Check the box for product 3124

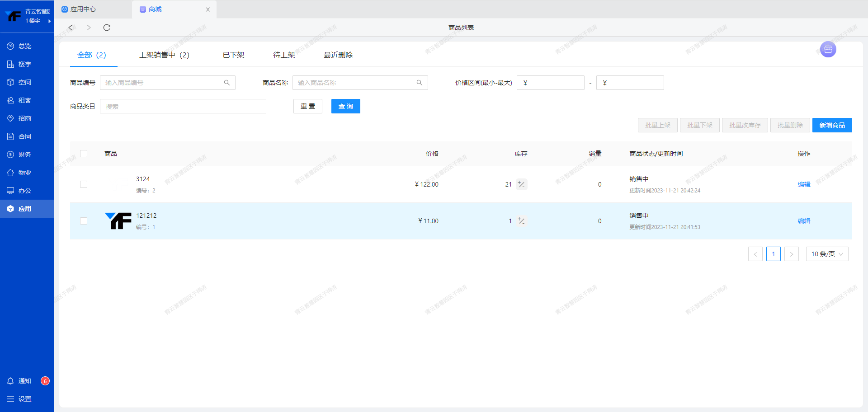pyautogui.click(x=84, y=184)
